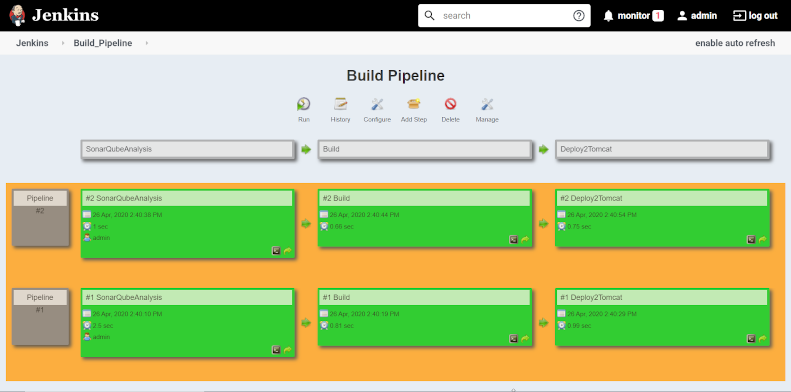Click the search magnifier icon
The width and height of the screenshot is (791, 392).
[x=429, y=16]
